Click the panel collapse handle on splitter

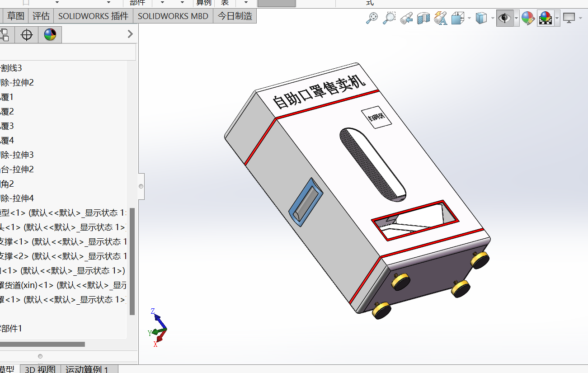click(x=141, y=186)
